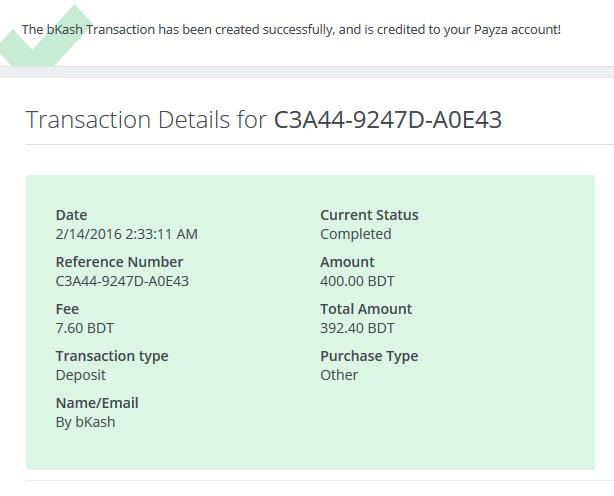Click the amount value 400.00 BDT
Viewport: 614px width, 496px height.
pyautogui.click(x=357, y=281)
